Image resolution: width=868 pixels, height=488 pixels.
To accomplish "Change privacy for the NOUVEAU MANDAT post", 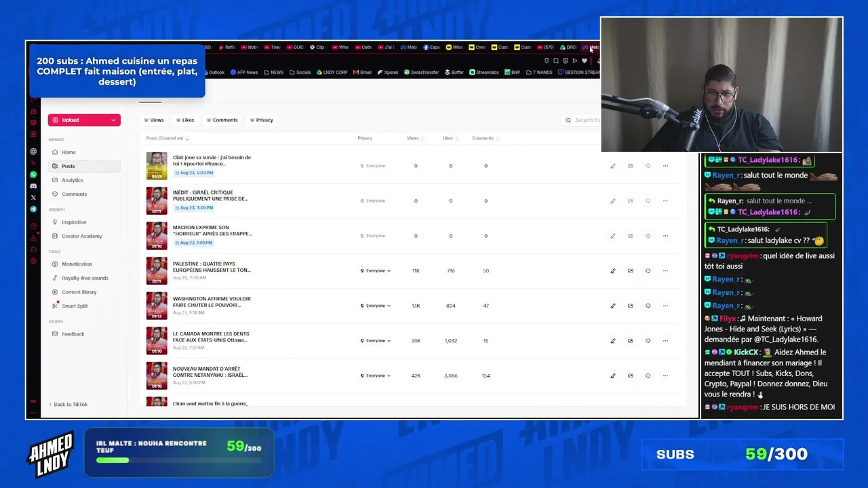I will (x=376, y=375).
